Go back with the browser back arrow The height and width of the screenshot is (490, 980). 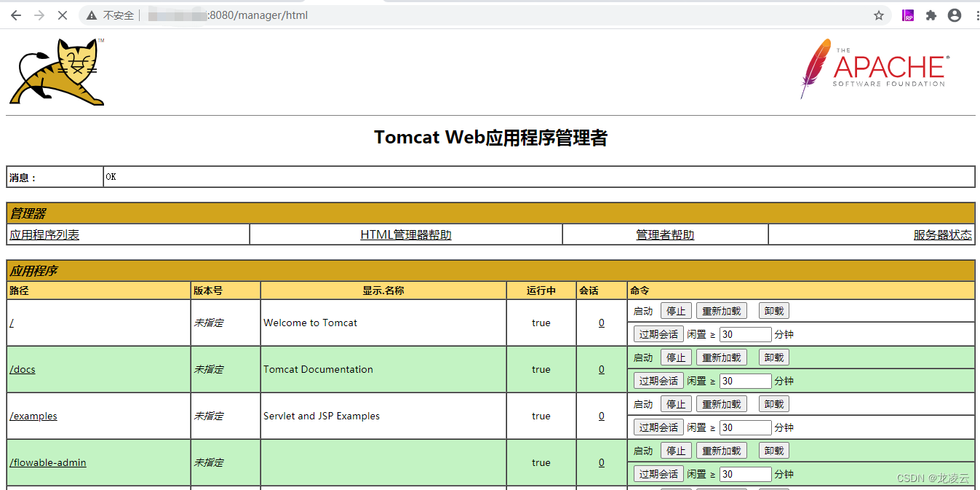click(16, 15)
